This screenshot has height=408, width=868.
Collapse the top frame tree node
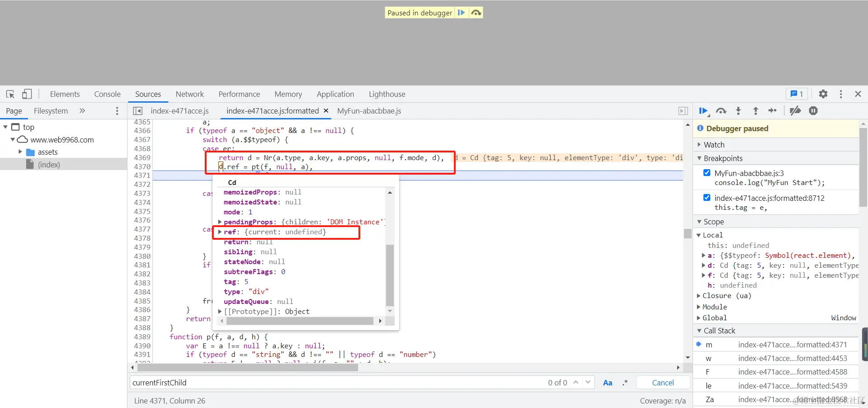[5, 127]
